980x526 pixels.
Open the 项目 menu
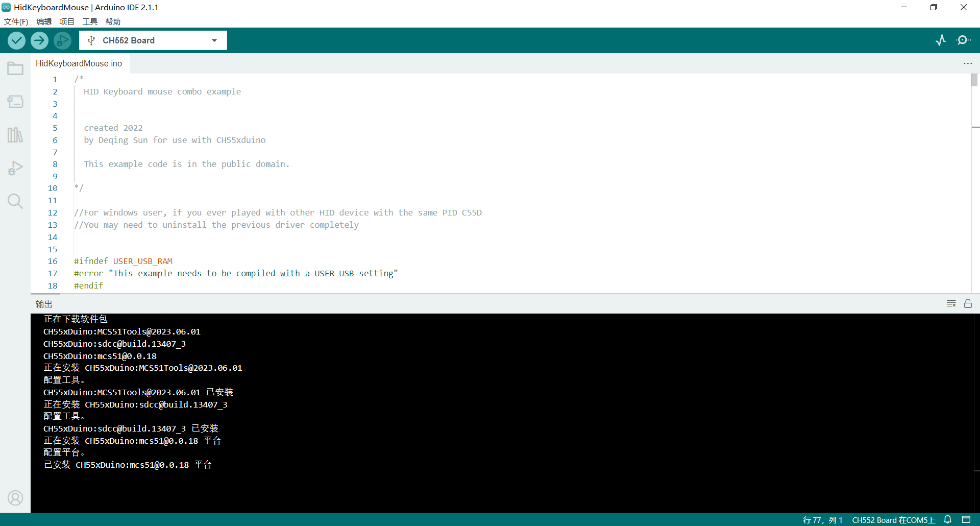tap(67, 21)
